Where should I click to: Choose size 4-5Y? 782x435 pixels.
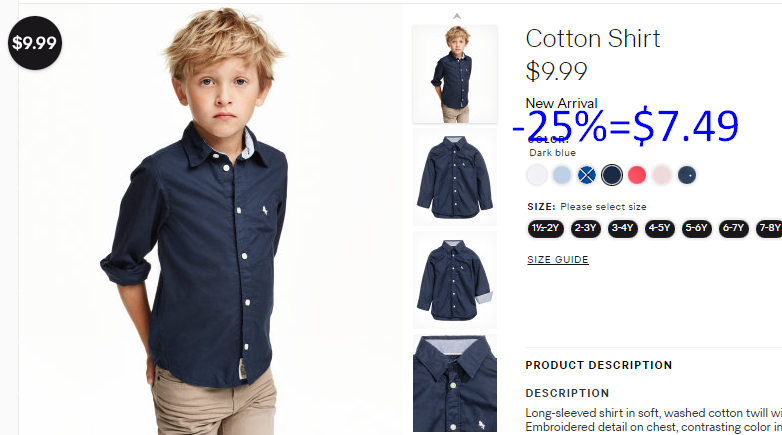pyautogui.click(x=659, y=228)
